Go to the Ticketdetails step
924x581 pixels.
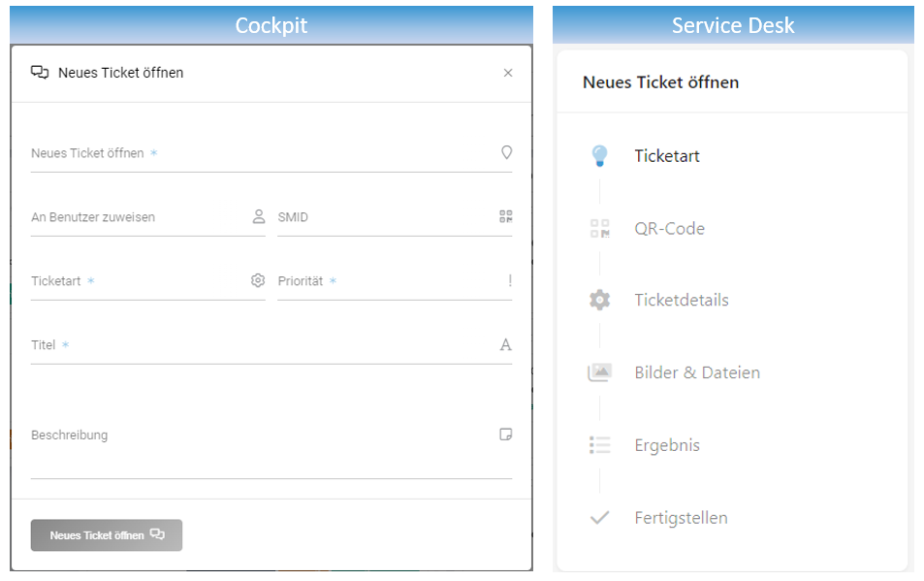coord(682,300)
